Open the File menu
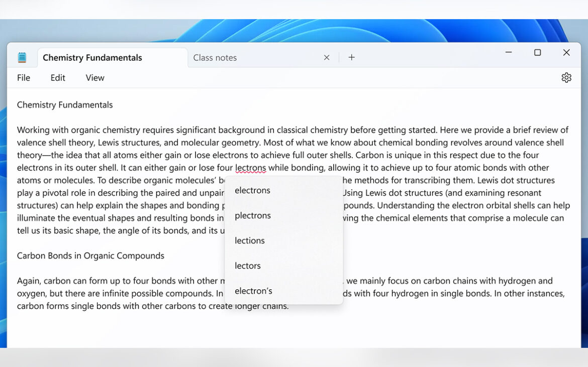This screenshot has height=367, width=588. (24, 78)
